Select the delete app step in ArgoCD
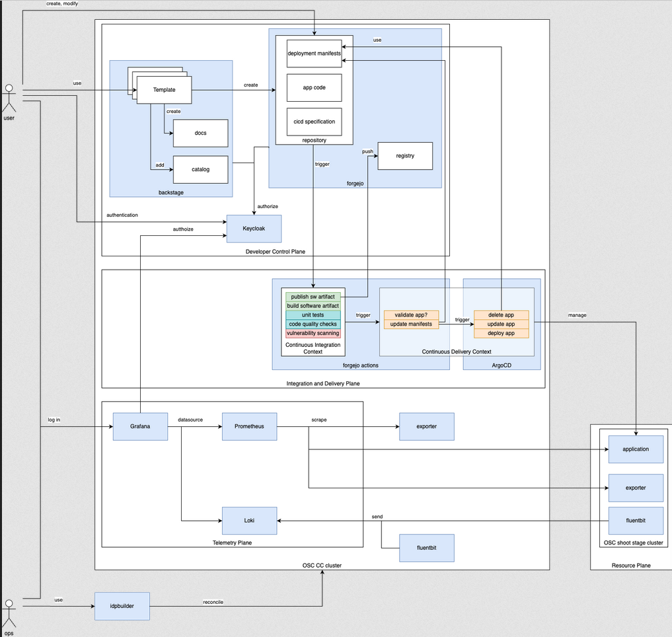The height and width of the screenshot is (637, 672). click(x=501, y=315)
